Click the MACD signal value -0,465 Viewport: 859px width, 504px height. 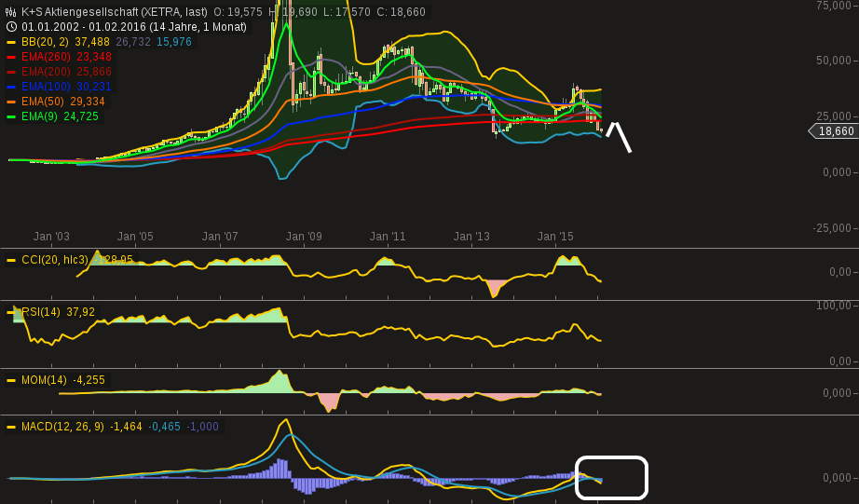click(x=164, y=427)
